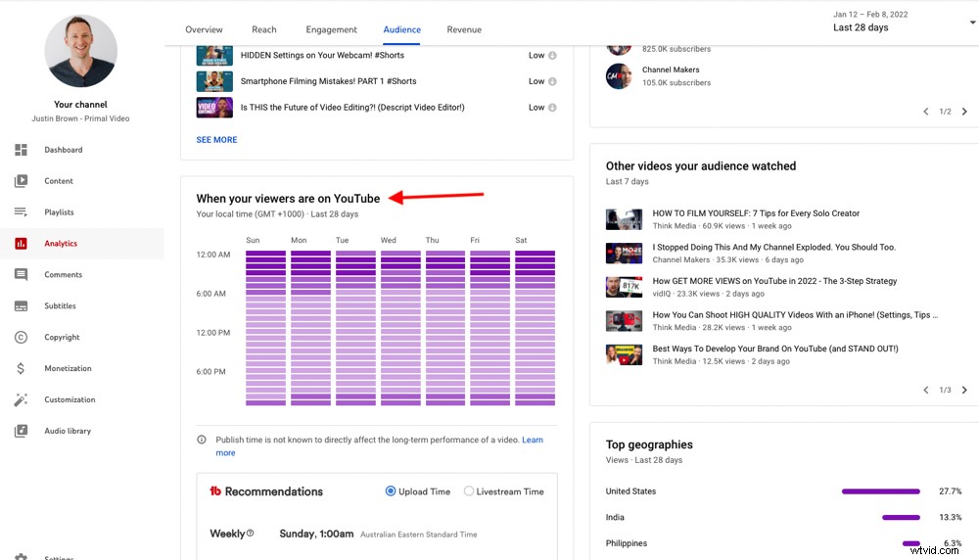The height and width of the screenshot is (560, 979).
Task: Click the United States views bar
Action: [x=880, y=491]
